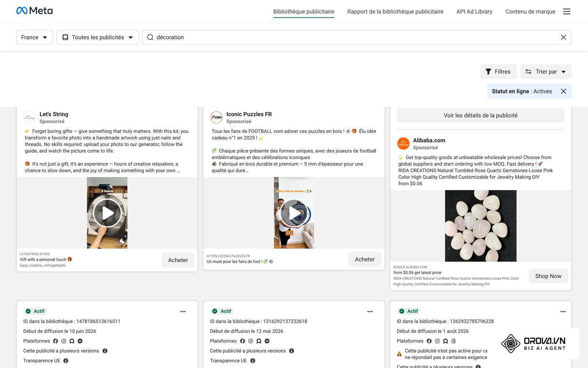This screenshot has width=588, height=368.
Task: Open more options for ad 1478186513616511
Action: [183, 312]
